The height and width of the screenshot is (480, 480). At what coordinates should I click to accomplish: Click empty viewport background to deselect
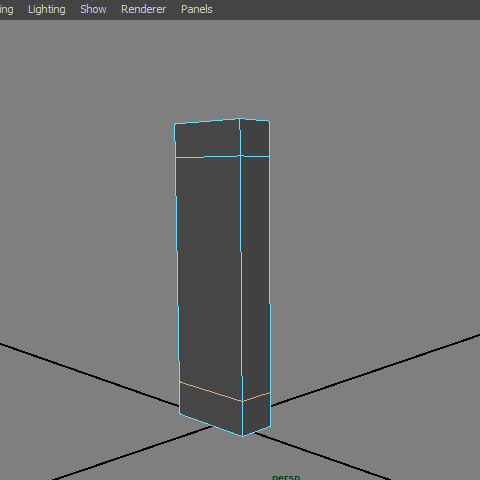point(367,167)
